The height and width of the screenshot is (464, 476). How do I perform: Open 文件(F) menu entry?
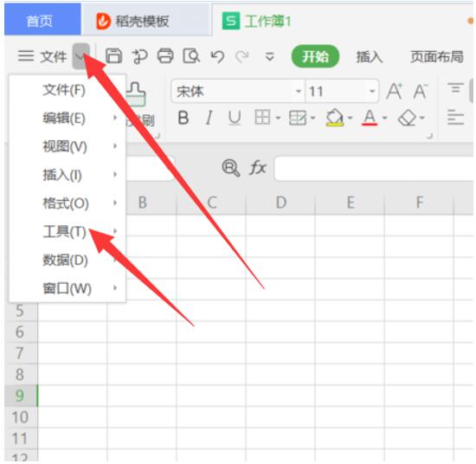click(68, 90)
